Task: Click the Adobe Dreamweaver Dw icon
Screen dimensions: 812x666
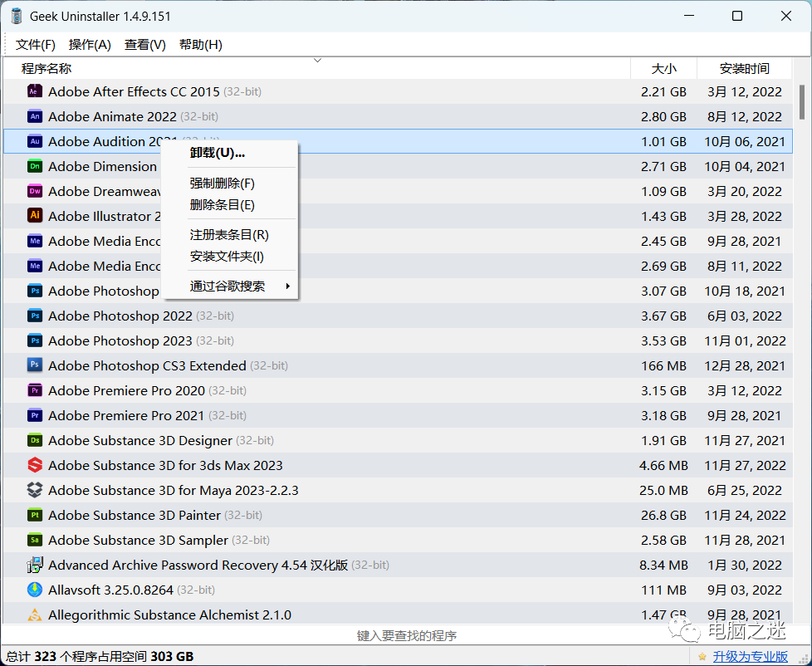Action: pyautogui.click(x=35, y=191)
